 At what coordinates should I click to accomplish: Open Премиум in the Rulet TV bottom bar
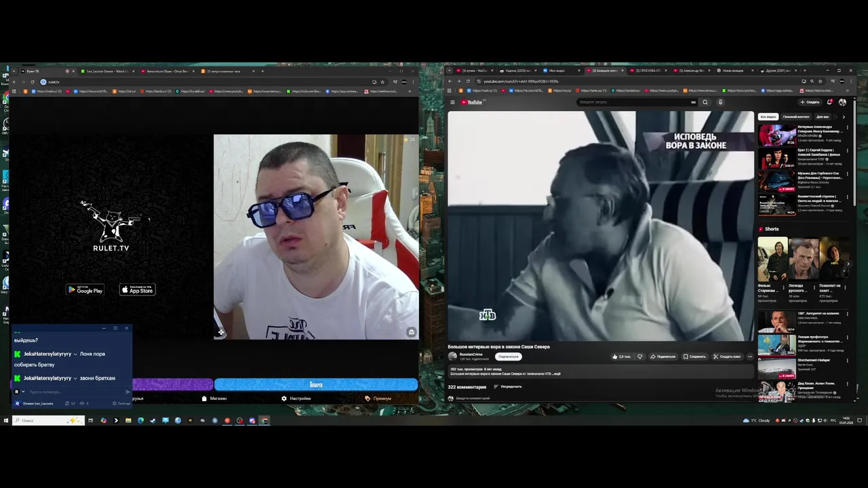point(378,399)
